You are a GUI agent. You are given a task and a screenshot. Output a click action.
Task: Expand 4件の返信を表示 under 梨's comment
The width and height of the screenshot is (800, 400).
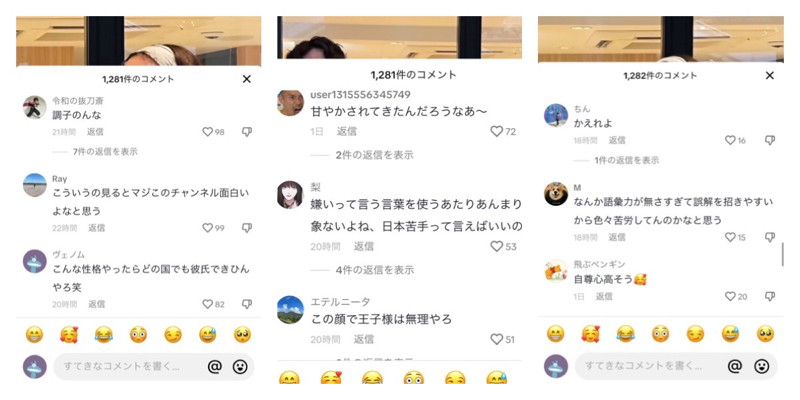[x=375, y=270]
